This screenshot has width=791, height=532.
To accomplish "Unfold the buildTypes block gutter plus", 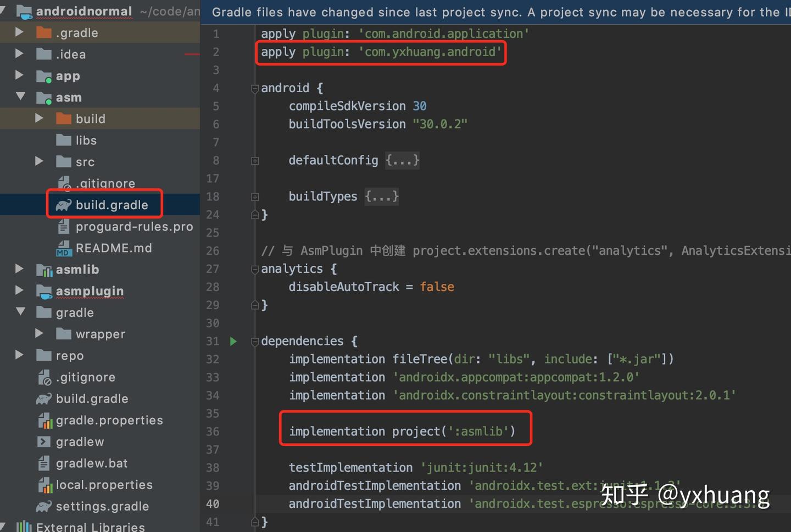I will tap(255, 197).
